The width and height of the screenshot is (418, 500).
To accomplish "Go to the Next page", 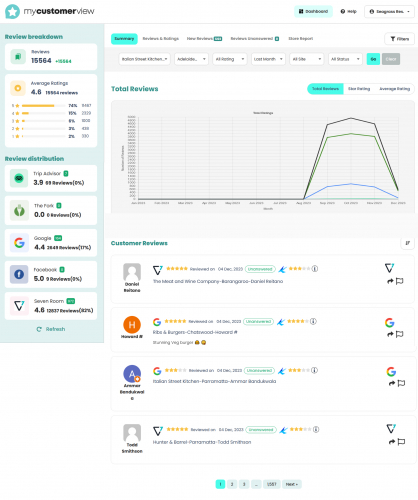I will (x=292, y=484).
